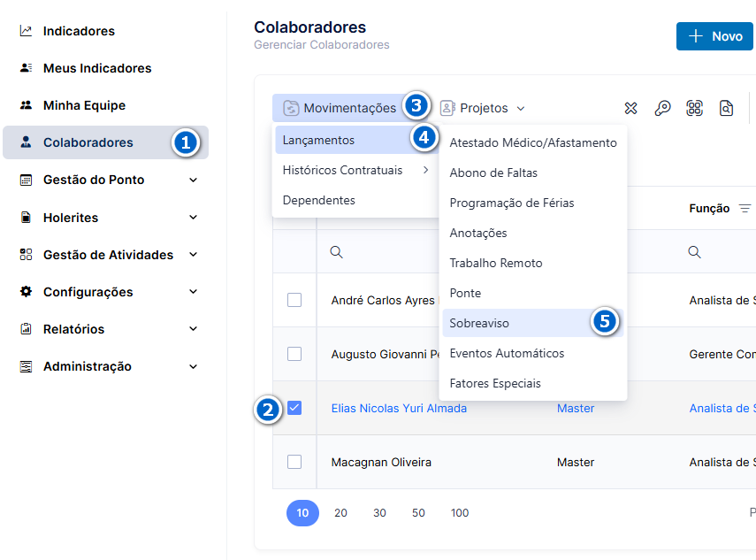Click Gerente cell in Augusto Giovanni row

coord(722,354)
